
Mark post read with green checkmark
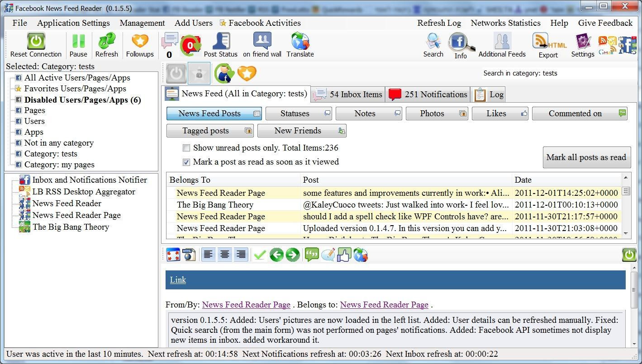click(259, 255)
